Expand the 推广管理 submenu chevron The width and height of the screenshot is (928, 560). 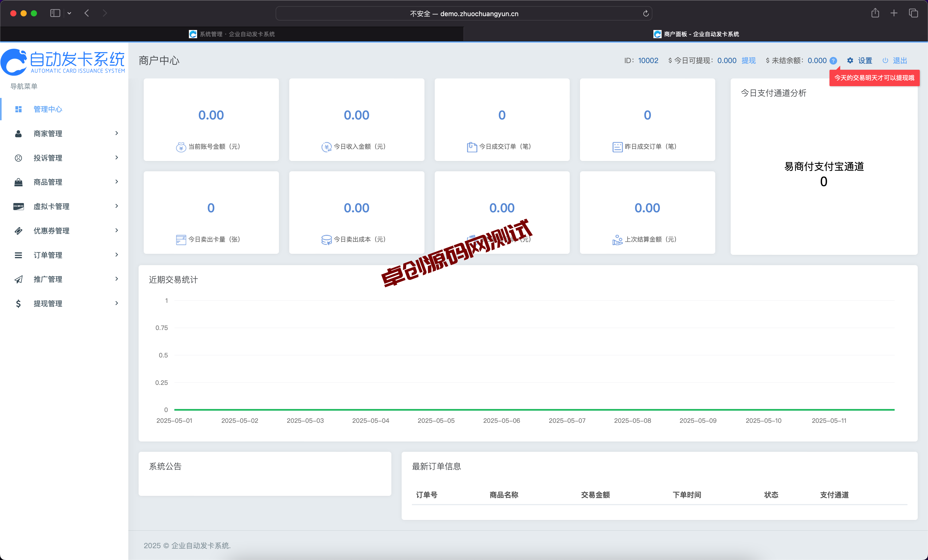117,279
